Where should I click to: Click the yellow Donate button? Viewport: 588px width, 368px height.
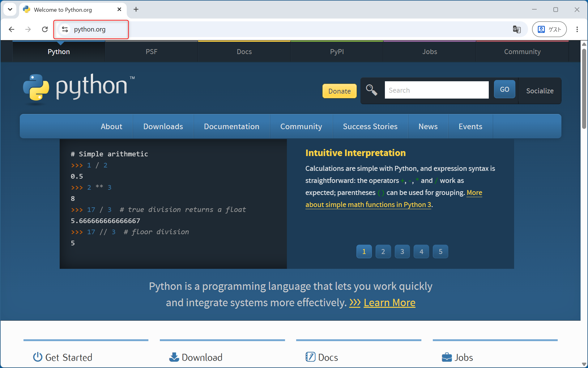coord(339,91)
